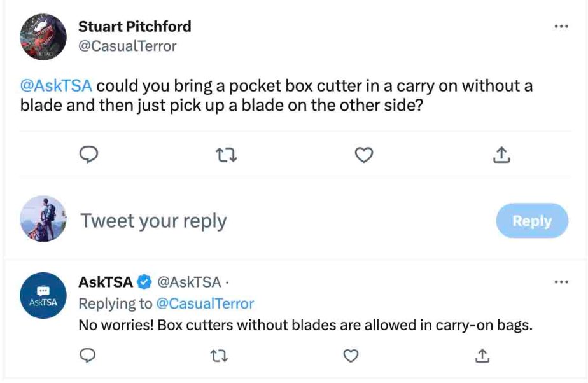
Task: Like Stuart Pitchford's tweet with heart icon
Action: [x=364, y=155]
